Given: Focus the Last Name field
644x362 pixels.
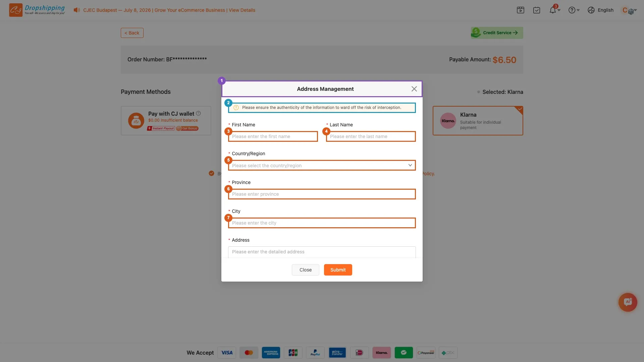Looking at the screenshot, I should click(371, 136).
